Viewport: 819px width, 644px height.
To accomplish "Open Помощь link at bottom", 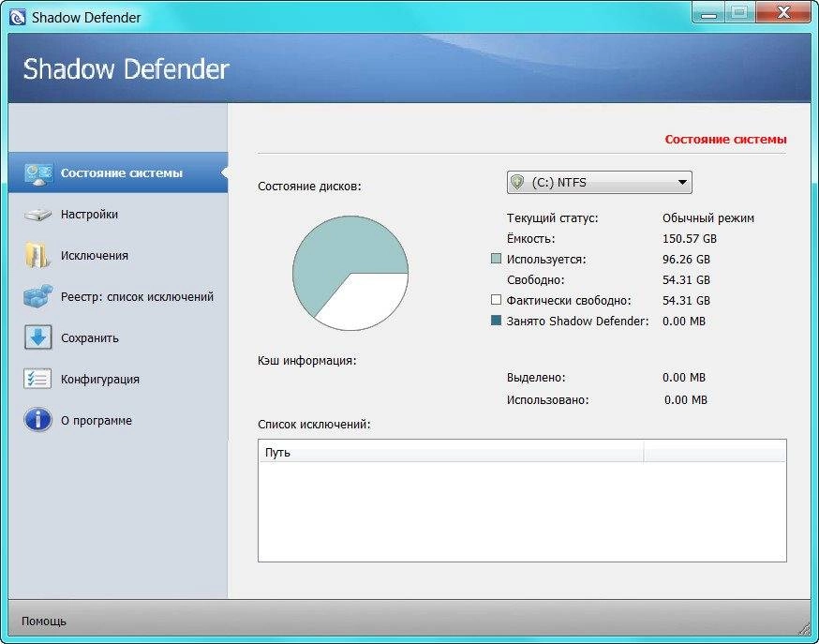I will [44, 621].
